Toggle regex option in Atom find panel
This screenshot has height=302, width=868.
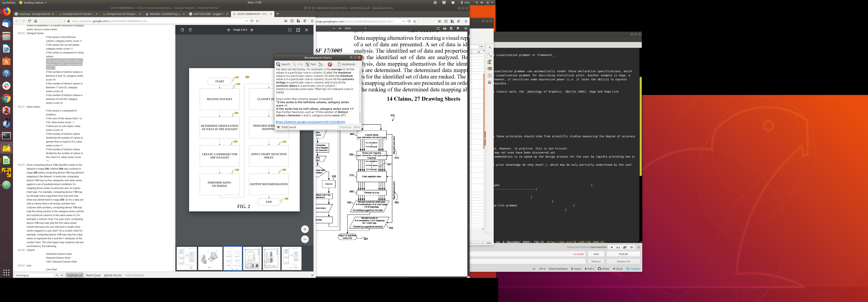coord(611,247)
